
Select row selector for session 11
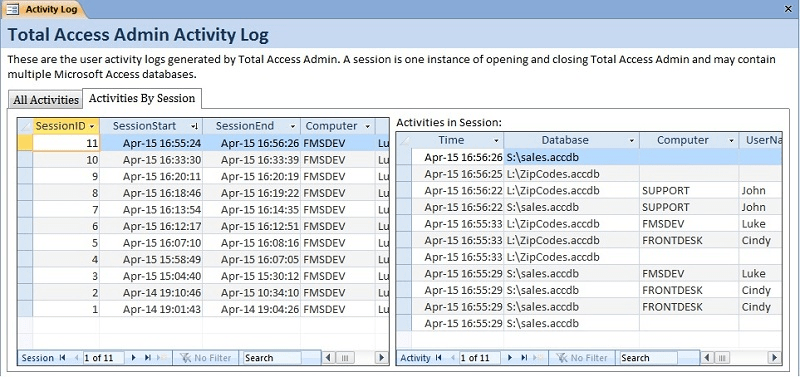click(x=26, y=143)
